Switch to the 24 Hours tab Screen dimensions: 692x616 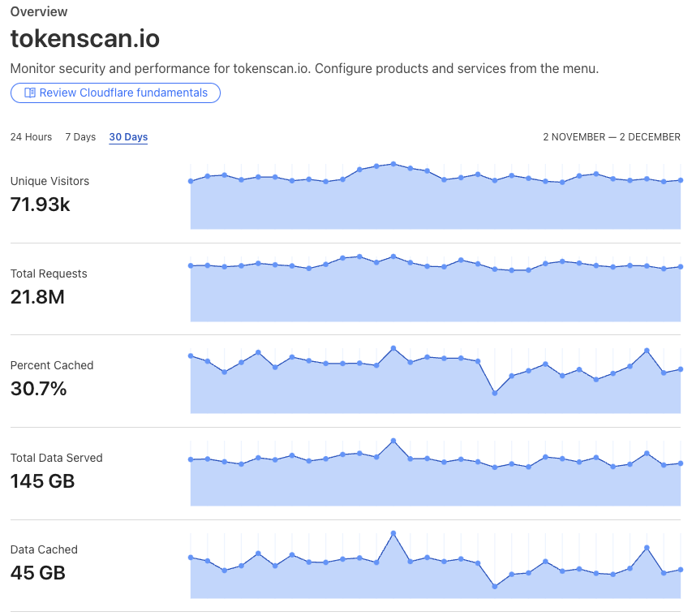(x=31, y=137)
